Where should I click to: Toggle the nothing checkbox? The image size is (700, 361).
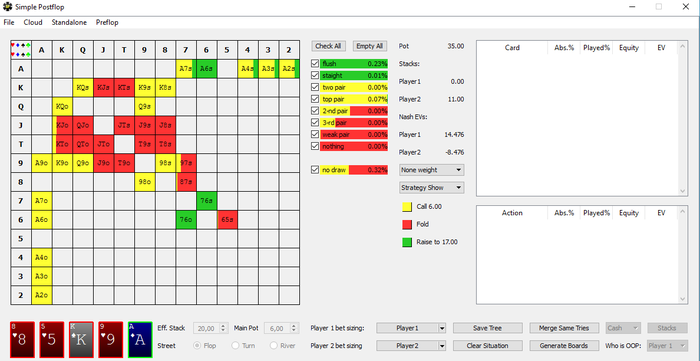pyautogui.click(x=315, y=146)
